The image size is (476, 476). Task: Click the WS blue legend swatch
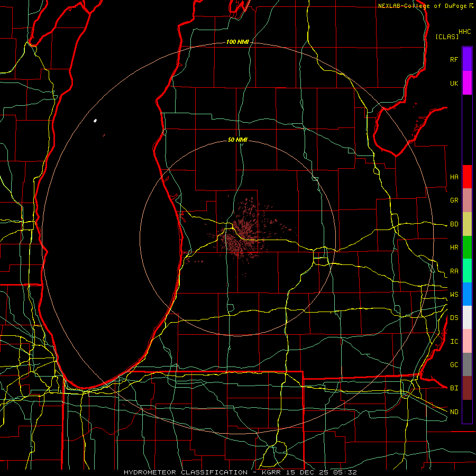(467, 294)
